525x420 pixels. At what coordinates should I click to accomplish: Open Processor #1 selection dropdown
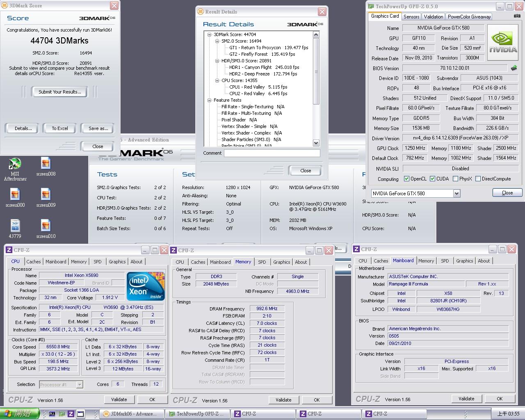[80, 385]
